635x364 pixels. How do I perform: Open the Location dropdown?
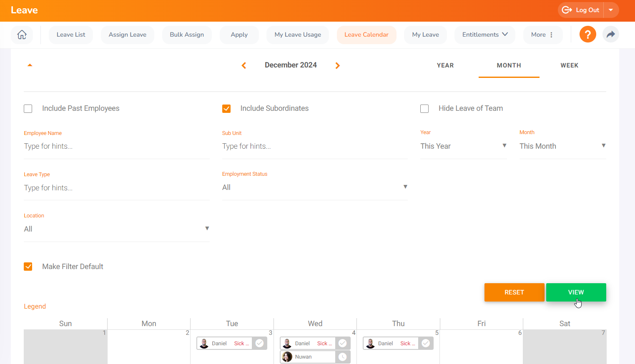pyautogui.click(x=117, y=229)
